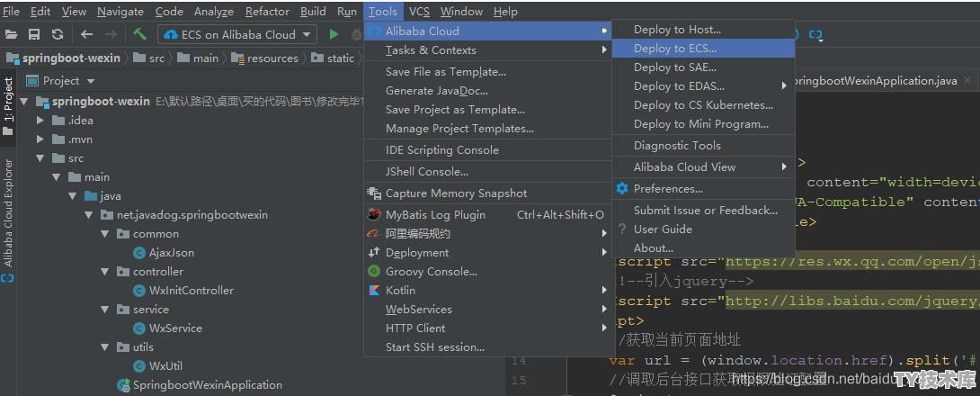
Task: Choose Deploy to Host... from submenu
Action: point(703,30)
